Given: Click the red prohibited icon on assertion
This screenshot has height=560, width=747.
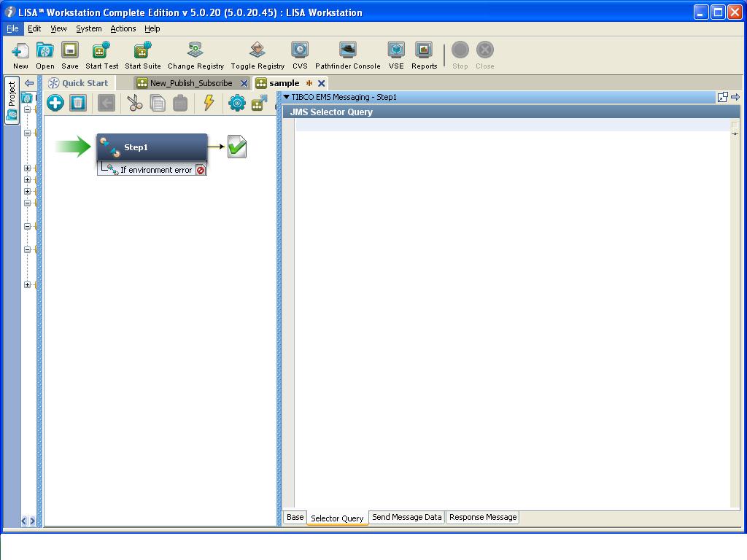Looking at the screenshot, I should [x=201, y=170].
